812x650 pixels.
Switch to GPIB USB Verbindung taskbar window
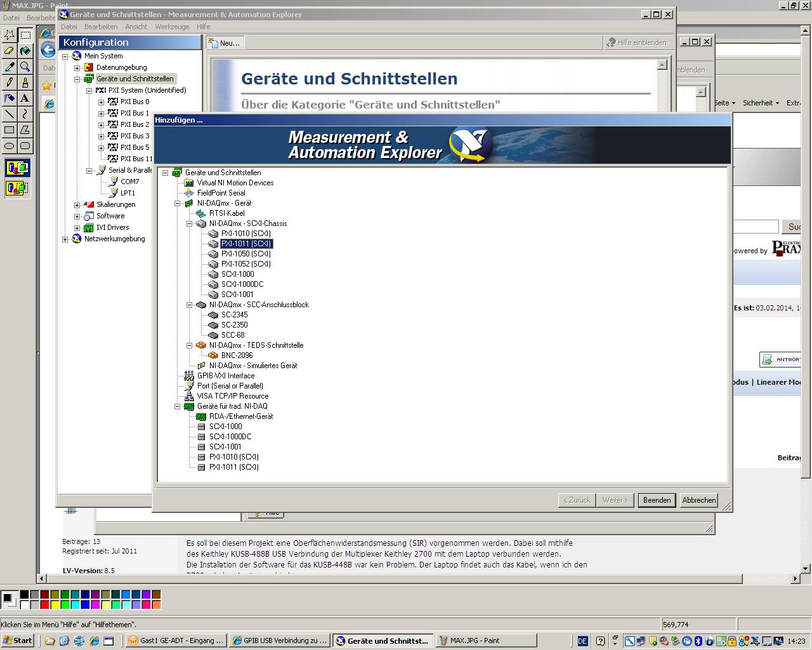tap(280, 640)
